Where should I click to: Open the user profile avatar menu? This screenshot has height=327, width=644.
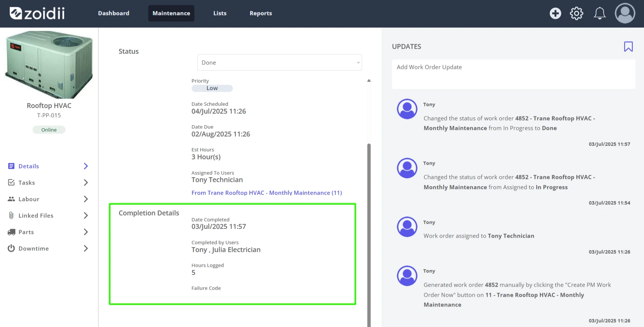point(625,13)
